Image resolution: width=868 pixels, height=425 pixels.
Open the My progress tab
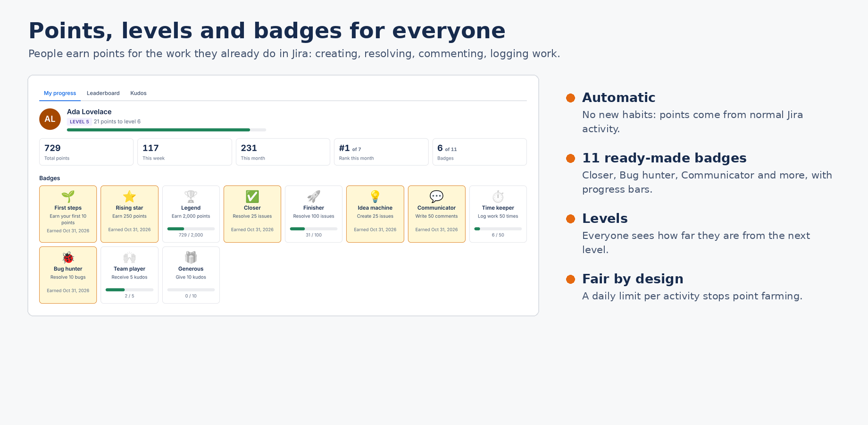pos(60,93)
